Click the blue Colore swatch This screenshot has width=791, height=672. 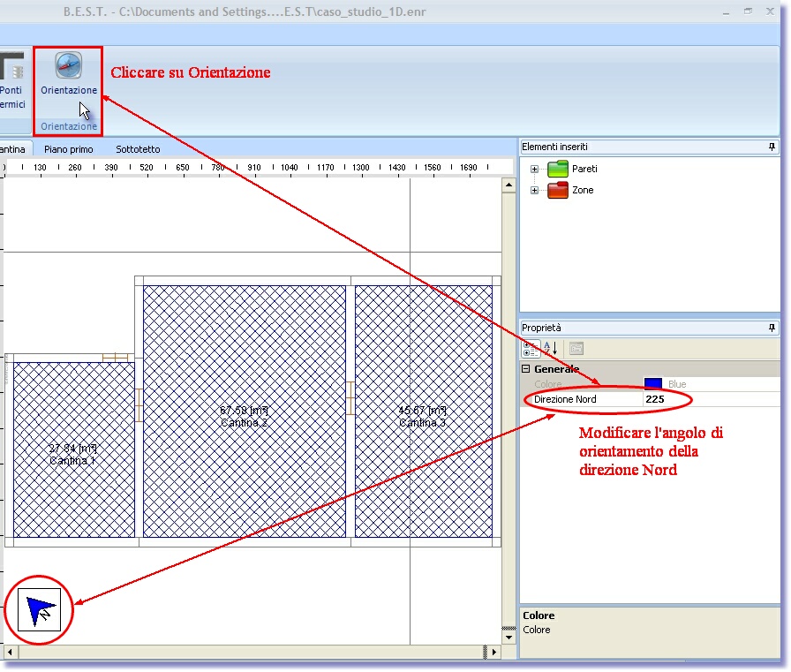pyautogui.click(x=653, y=384)
